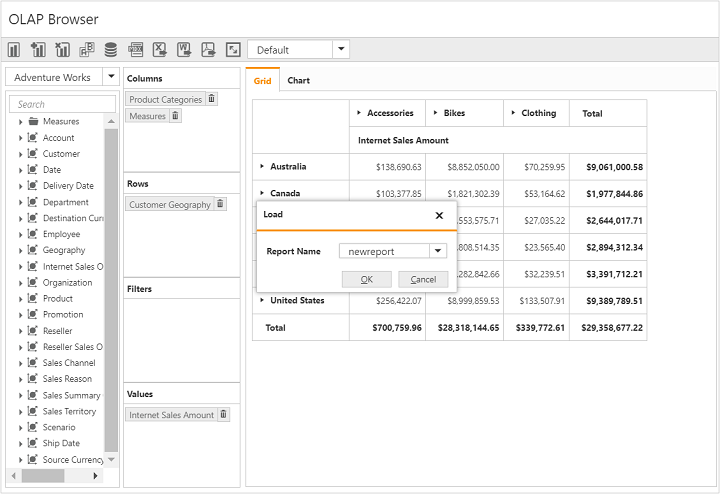
Task: Export the report to Excel
Action: 159,50
